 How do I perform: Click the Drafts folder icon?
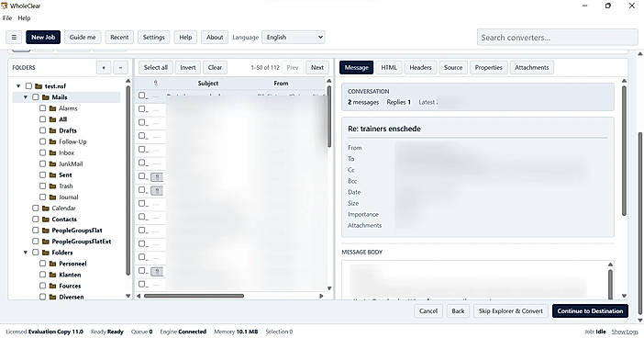(x=52, y=130)
